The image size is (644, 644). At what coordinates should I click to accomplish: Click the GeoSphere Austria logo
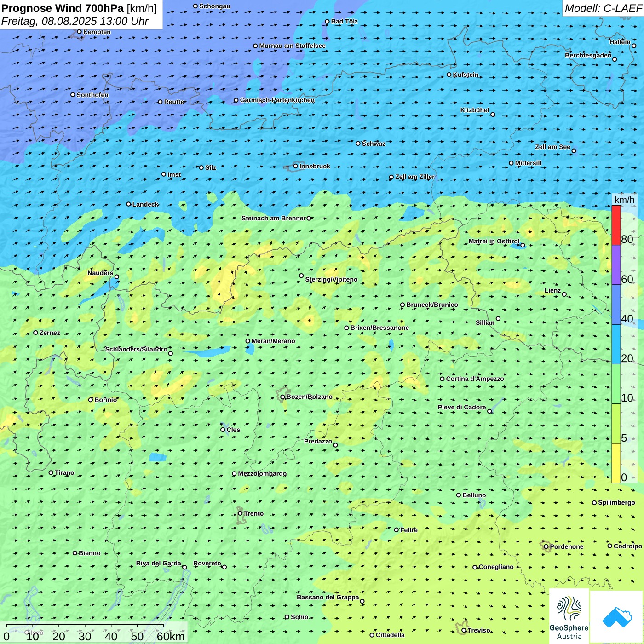[x=569, y=616]
